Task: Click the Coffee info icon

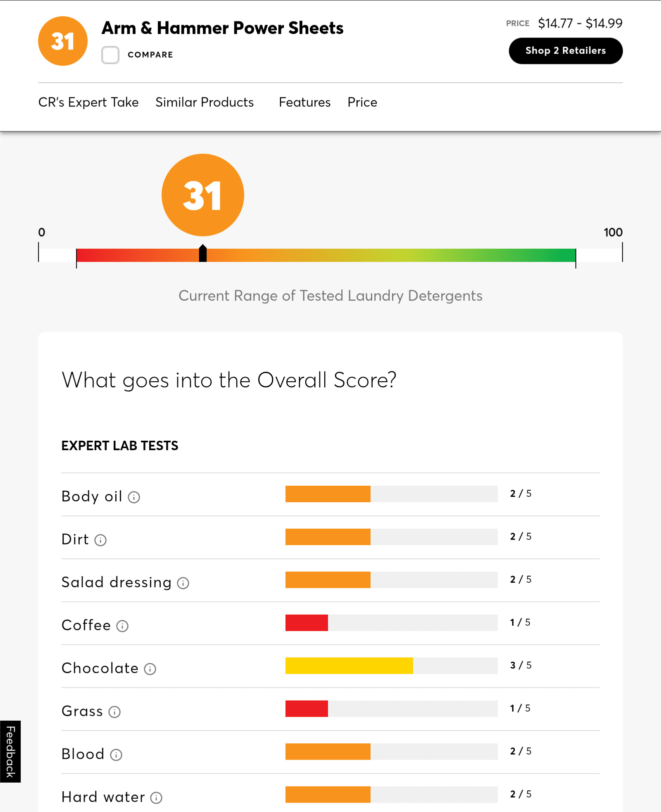Action: tap(122, 626)
